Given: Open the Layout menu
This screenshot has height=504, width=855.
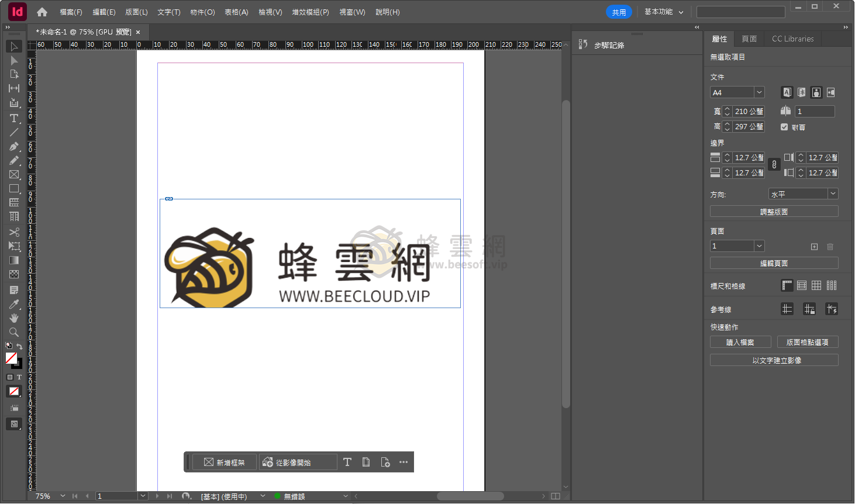Looking at the screenshot, I should tap(136, 12).
